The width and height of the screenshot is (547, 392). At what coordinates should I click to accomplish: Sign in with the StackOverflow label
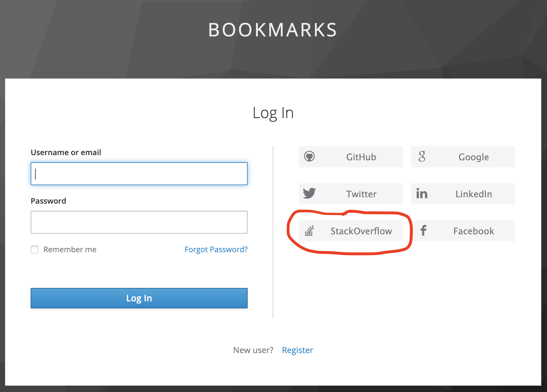[x=361, y=231]
